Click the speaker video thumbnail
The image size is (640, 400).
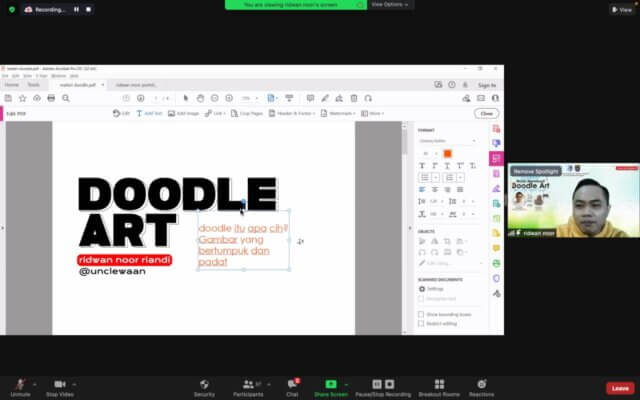[x=573, y=200]
